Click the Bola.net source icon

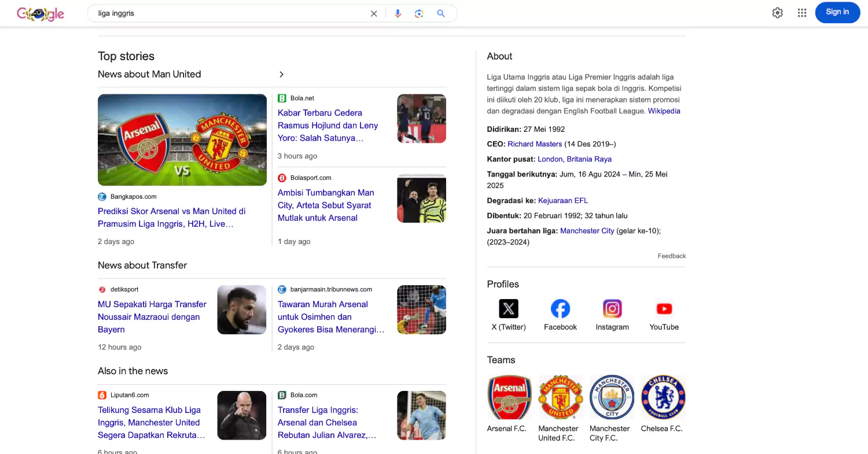point(282,98)
